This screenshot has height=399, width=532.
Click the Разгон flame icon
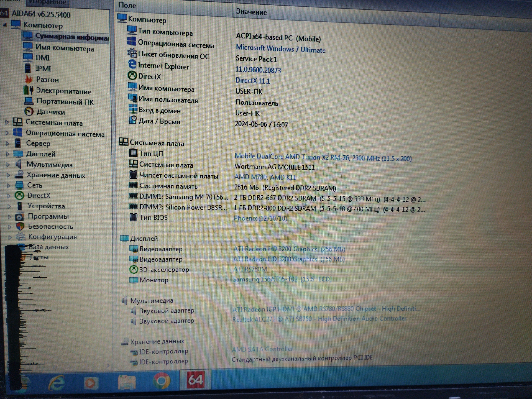pyautogui.click(x=29, y=79)
